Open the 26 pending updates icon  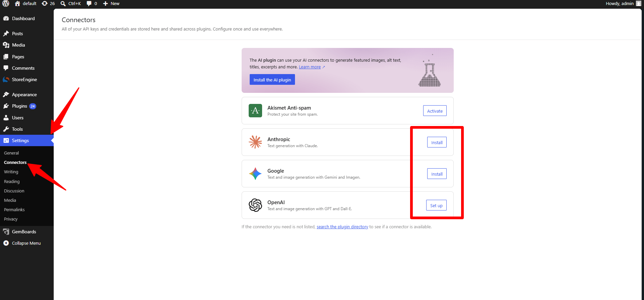[45, 3]
